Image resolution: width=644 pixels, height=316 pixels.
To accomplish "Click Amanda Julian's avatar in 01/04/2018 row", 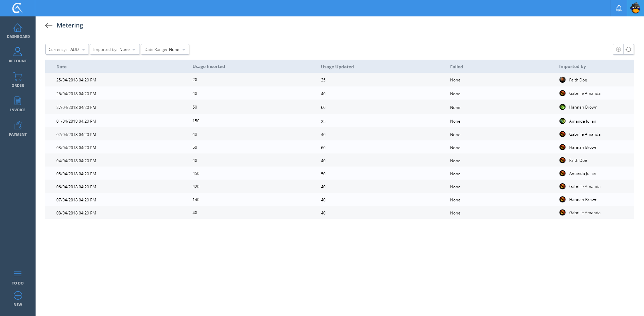I will click(x=562, y=121).
